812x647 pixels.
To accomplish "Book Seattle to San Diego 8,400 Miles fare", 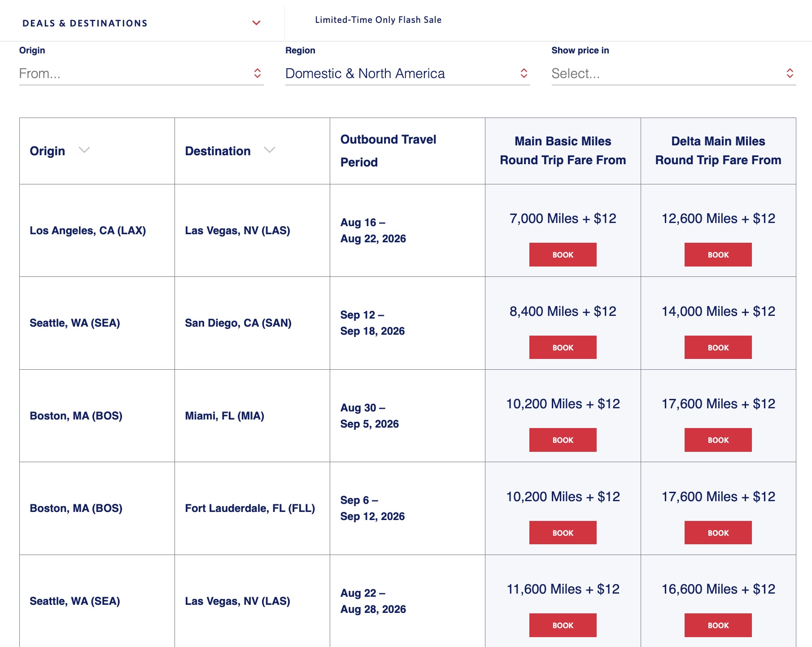I will (563, 347).
